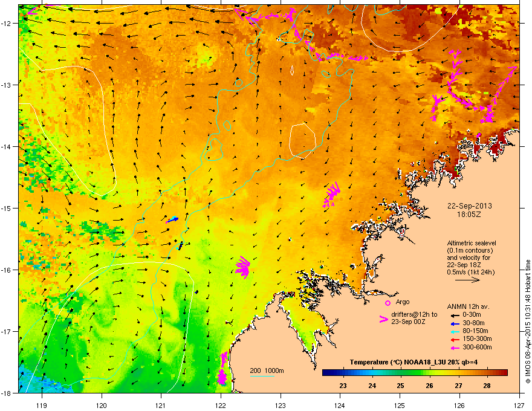Click the latitude axis label -15

tap(6, 208)
